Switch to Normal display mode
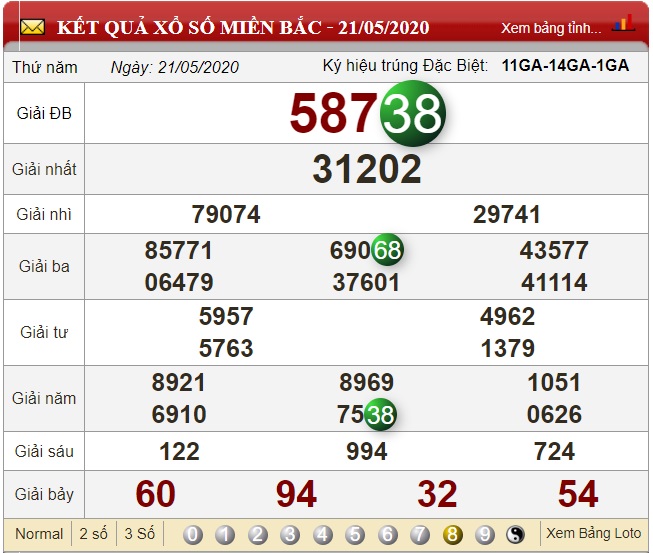Viewport: 653px width, 553px height. point(39,534)
